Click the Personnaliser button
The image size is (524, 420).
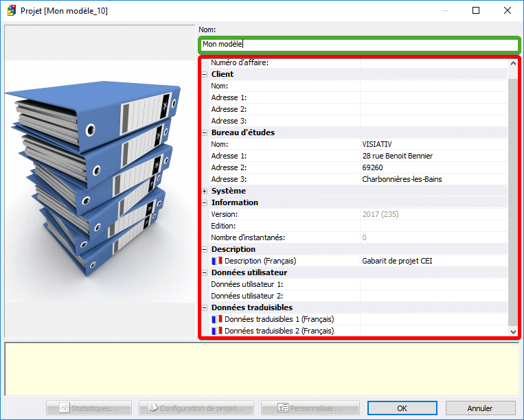tap(310, 408)
